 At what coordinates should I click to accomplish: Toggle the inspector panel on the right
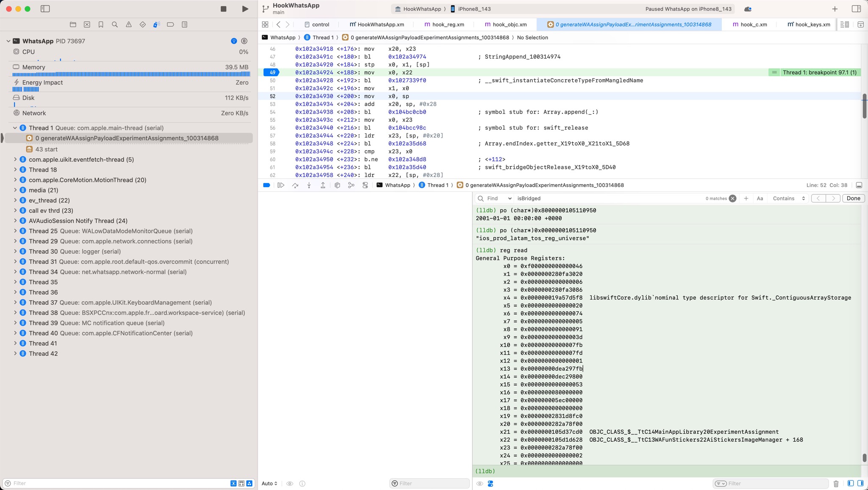(856, 9)
